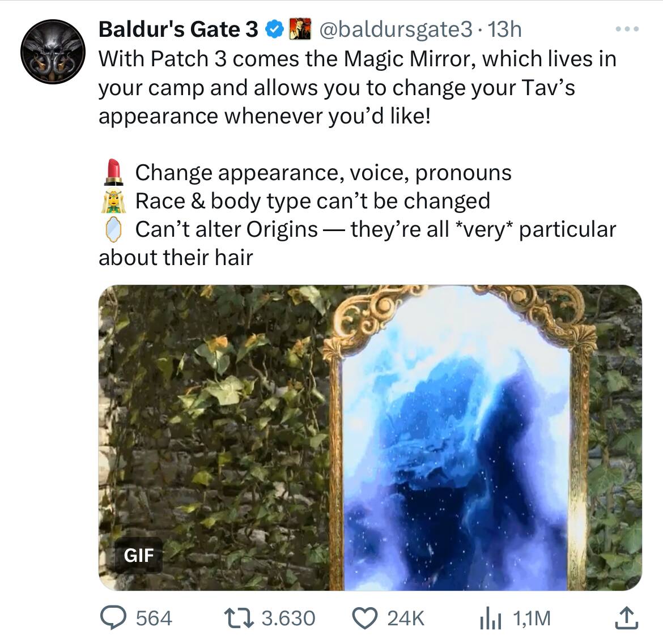This screenshot has height=644, width=663.
Task: Click the 24K likes count
Action: pyautogui.click(x=406, y=618)
